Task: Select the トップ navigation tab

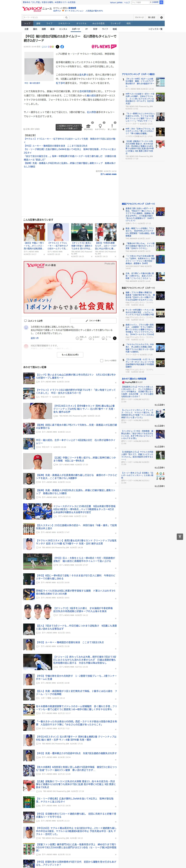Action: pos(27,24)
